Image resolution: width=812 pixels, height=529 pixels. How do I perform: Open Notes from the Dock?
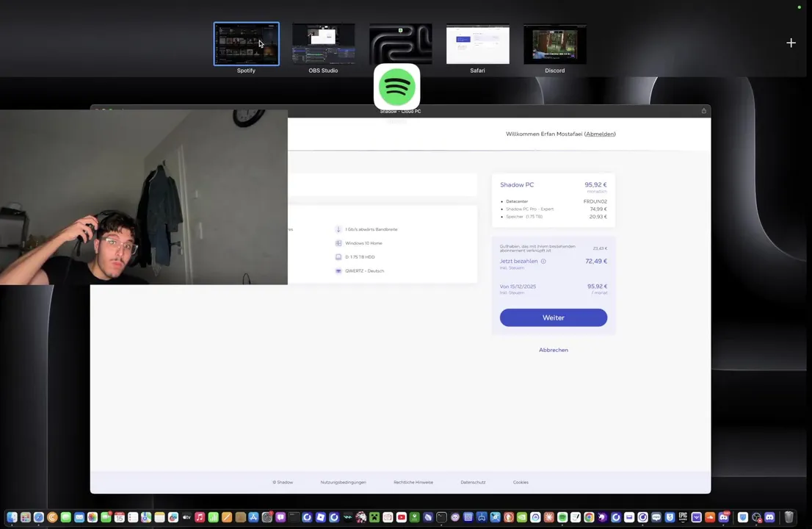(x=159, y=517)
